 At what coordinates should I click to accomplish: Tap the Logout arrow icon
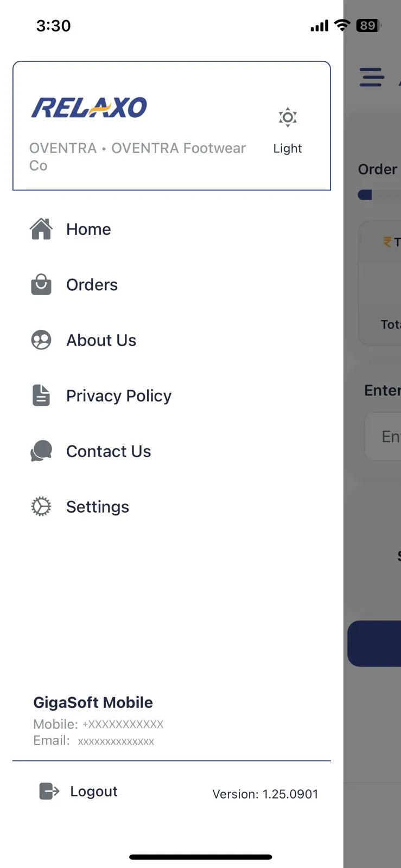point(49,791)
